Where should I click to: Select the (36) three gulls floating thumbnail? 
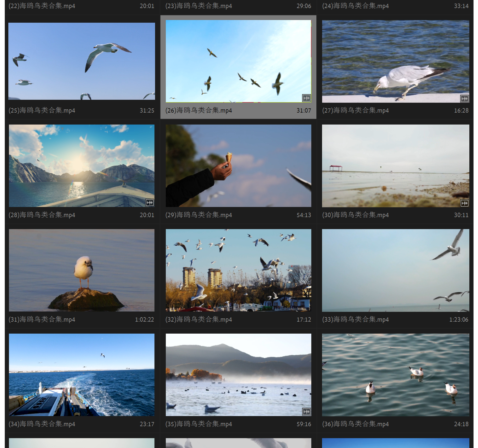pyautogui.click(x=396, y=375)
